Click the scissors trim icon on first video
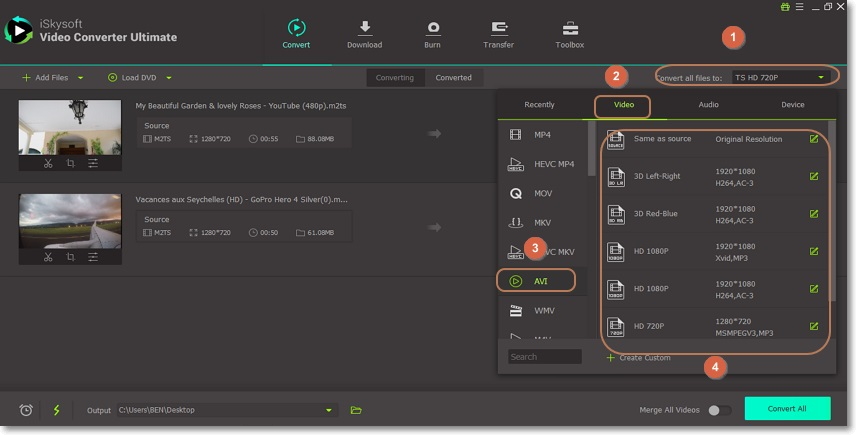Image resolution: width=856 pixels, height=435 pixels. click(x=47, y=163)
